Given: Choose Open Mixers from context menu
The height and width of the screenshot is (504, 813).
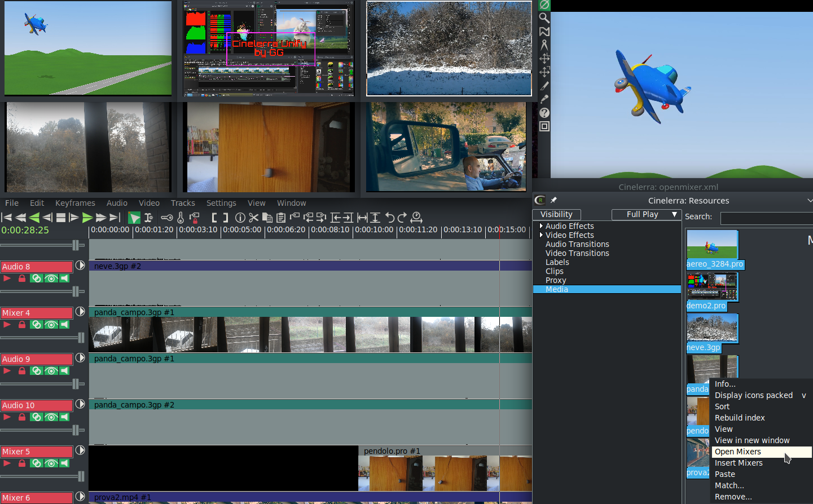Looking at the screenshot, I should (x=738, y=452).
